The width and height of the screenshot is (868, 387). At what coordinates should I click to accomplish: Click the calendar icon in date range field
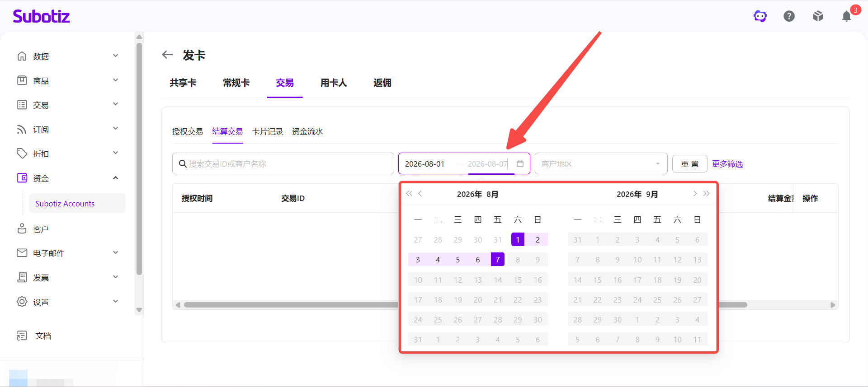coord(520,163)
